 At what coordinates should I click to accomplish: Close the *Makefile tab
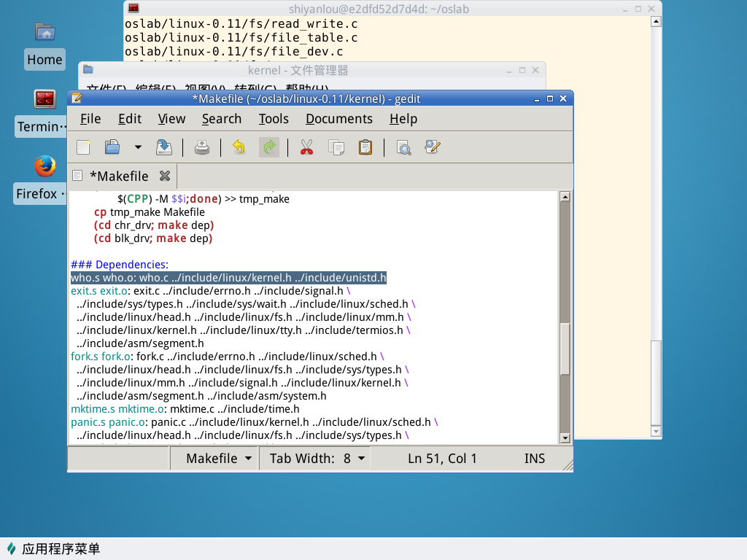tap(165, 176)
